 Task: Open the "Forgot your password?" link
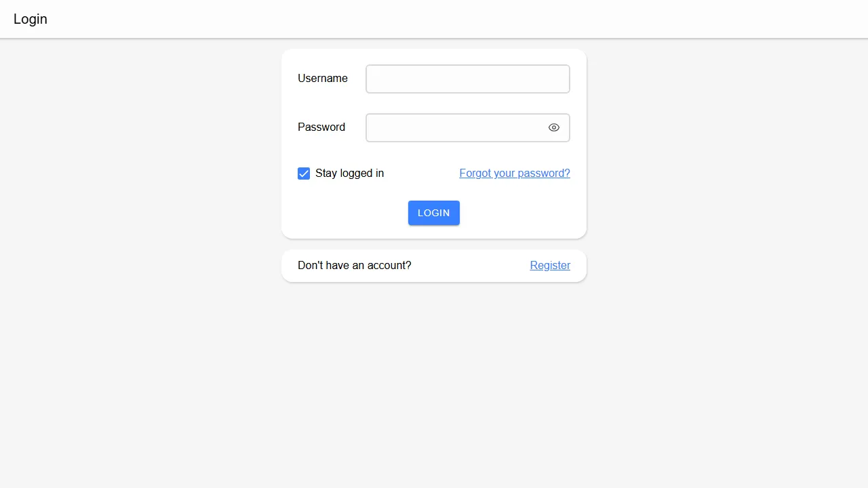pyautogui.click(x=515, y=174)
